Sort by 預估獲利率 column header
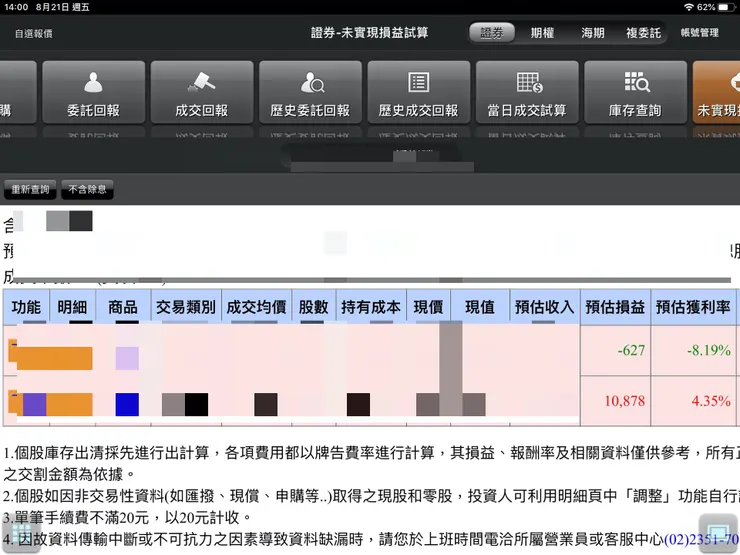Image resolution: width=740 pixels, height=555 pixels. [x=693, y=307]
